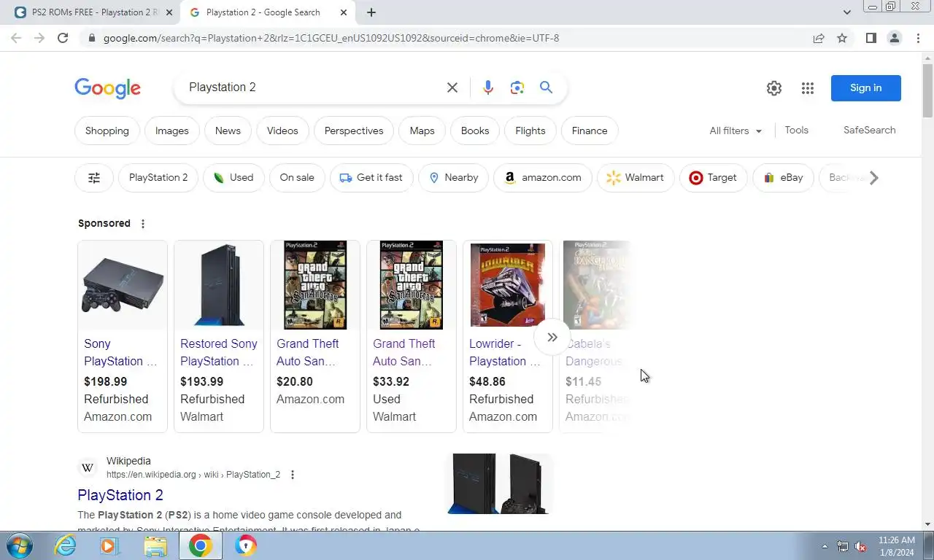The width and height of the screenshot is (934, 560).
Task: Open SafeSearch settings link
Action: click(x=870, y=131)
